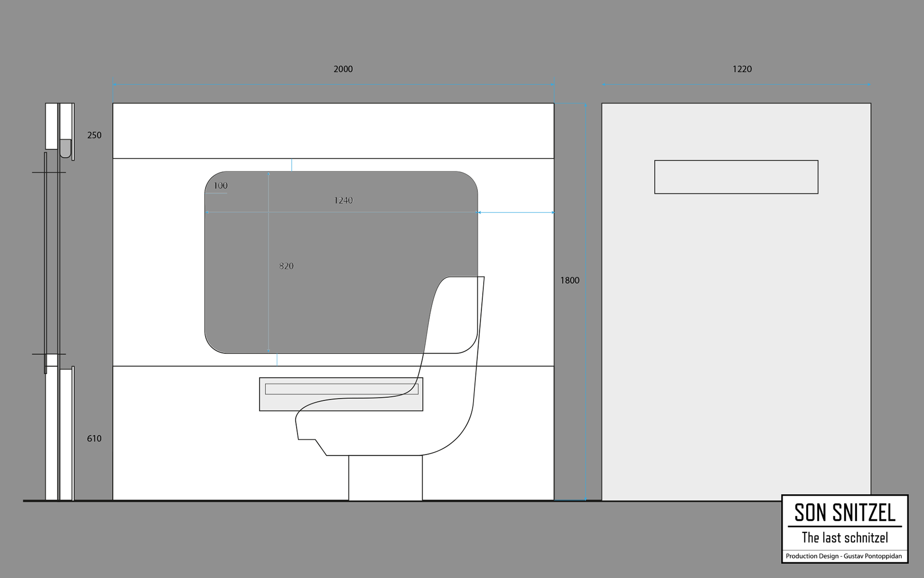Select the small rectangle on right panel
924x578 pixels.
coord(736,177)
